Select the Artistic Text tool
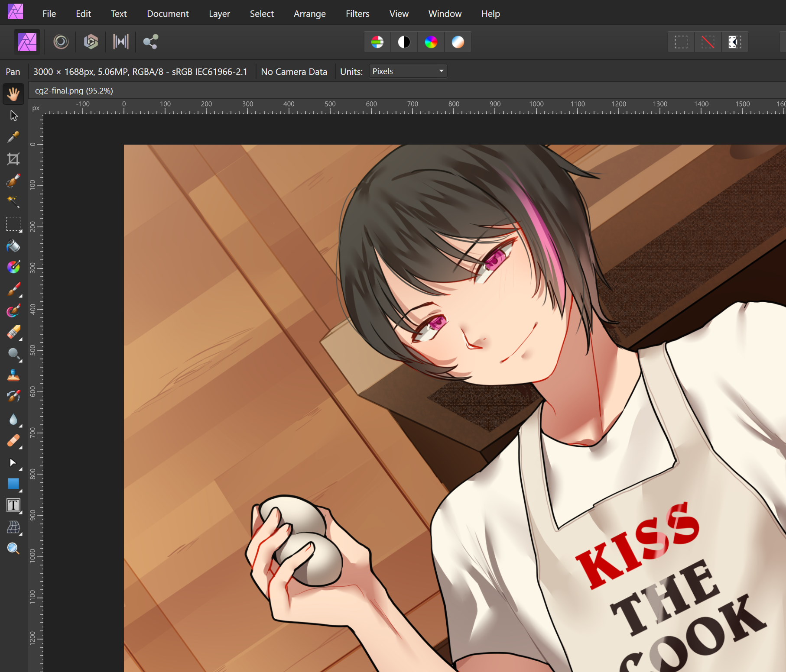Screen dimensions: 786x672 click(13, 505)
